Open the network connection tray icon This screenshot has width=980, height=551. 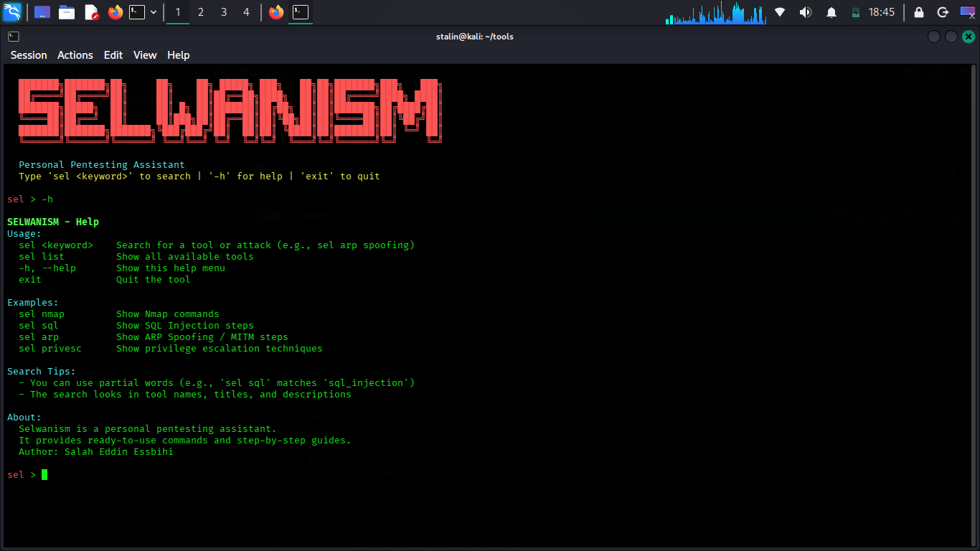pyautogui.click(x=780, y=12)
